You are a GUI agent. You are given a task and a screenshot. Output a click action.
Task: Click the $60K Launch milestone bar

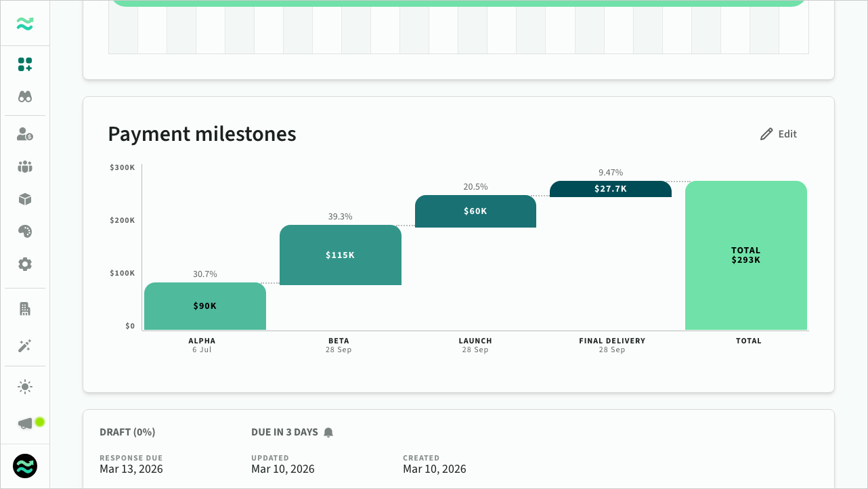click(x=475, y=211)
